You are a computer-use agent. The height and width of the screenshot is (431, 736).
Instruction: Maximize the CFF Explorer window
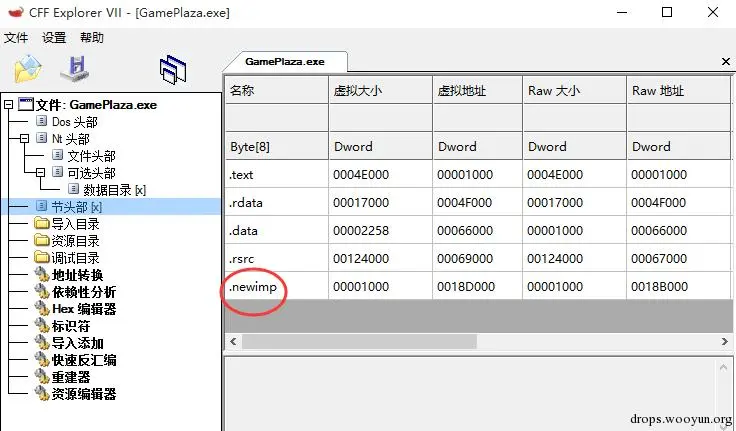[667, 12]
